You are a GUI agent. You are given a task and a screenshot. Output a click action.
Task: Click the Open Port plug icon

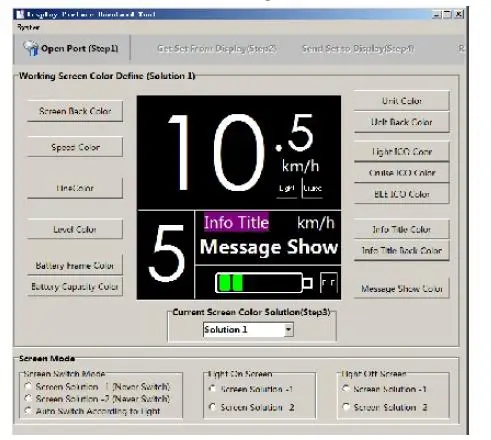click(31, 48)
